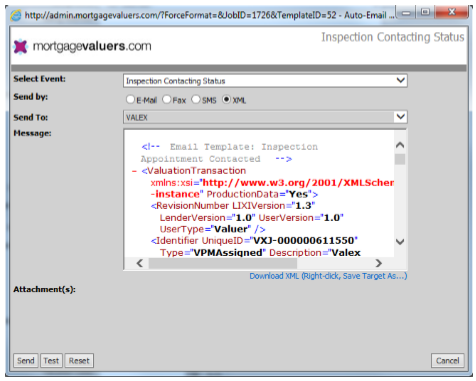Screen dimensions: 476x381
Task: Click the Reset button
Action: (79, 361)
